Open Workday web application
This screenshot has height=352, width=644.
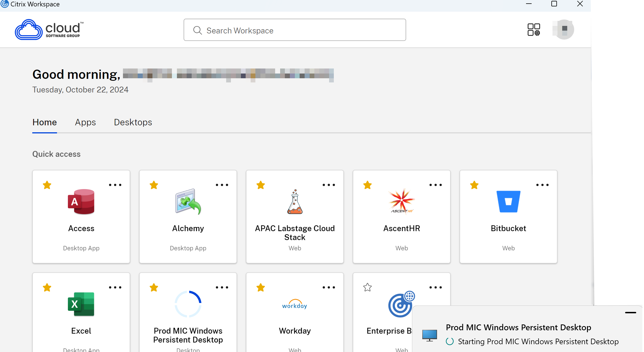294,312
